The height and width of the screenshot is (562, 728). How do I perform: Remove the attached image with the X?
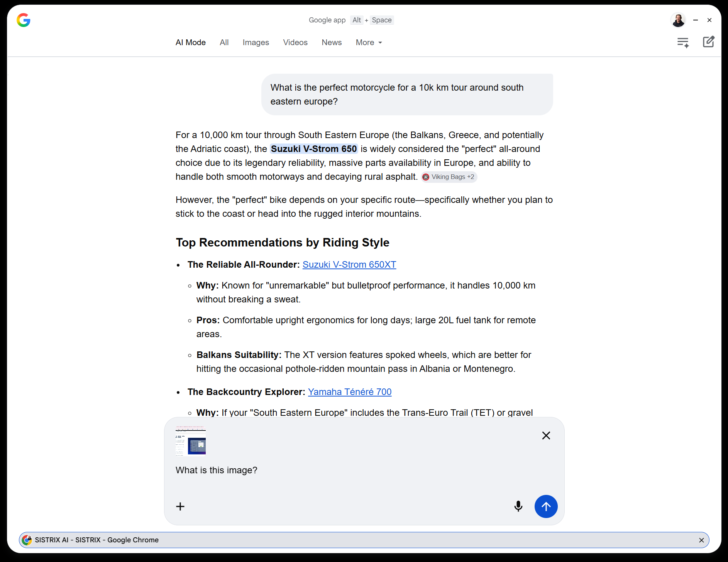[546, 435]
